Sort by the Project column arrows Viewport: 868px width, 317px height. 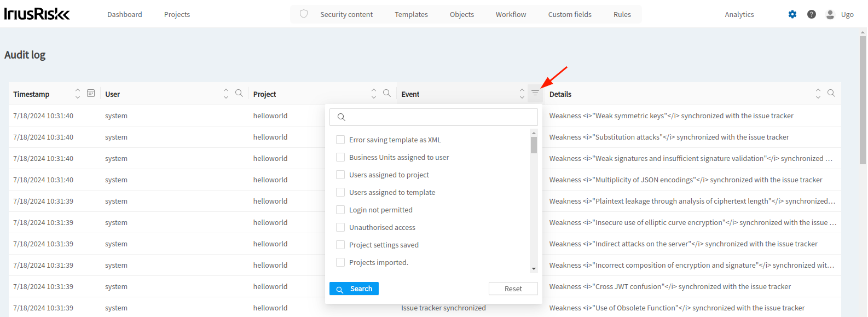[374, 94]
